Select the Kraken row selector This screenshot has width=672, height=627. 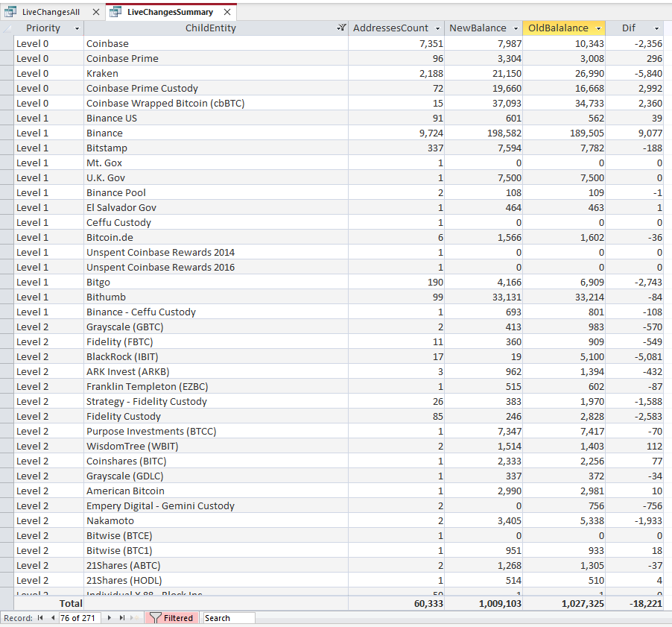click(x=7, y=73)
